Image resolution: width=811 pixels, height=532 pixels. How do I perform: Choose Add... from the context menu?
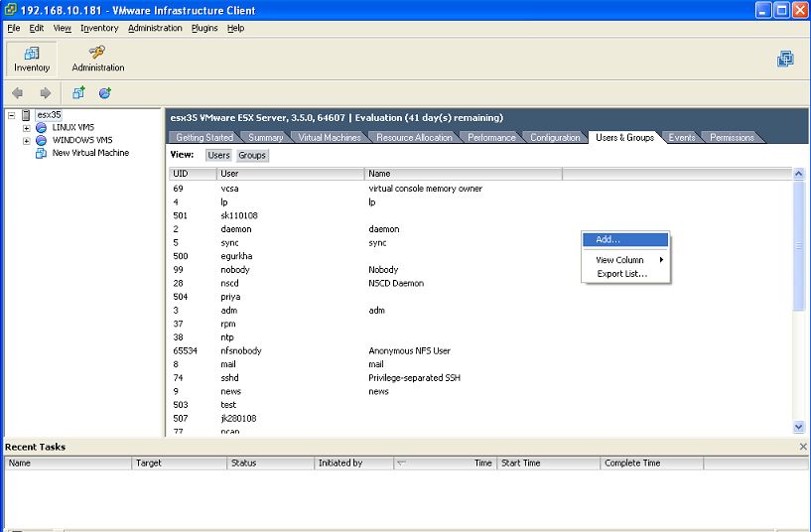tap(625, 240)
